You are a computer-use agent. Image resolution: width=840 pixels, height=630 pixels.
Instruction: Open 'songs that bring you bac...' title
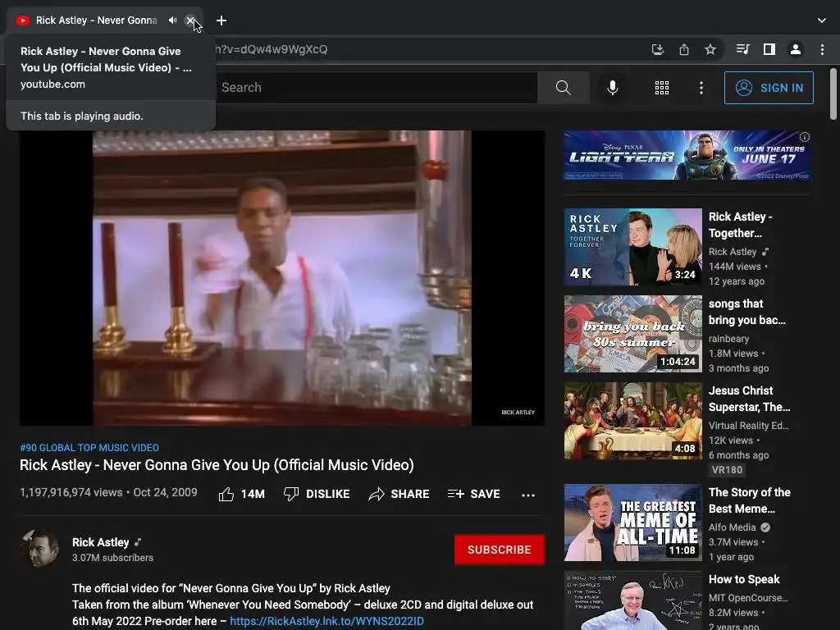(746, 312)
